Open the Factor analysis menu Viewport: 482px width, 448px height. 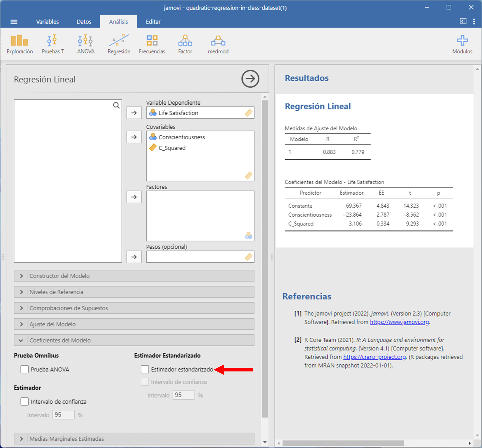pos(185,44)
